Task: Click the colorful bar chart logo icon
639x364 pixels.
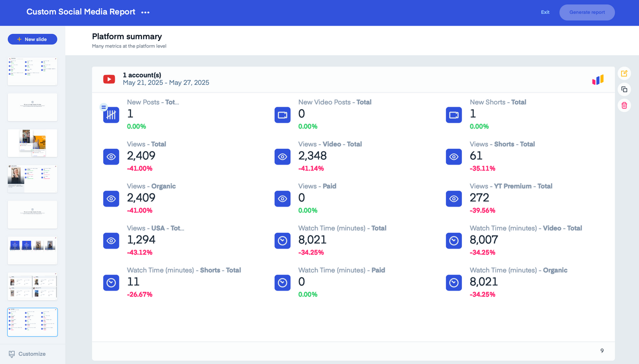Action: 598,80
